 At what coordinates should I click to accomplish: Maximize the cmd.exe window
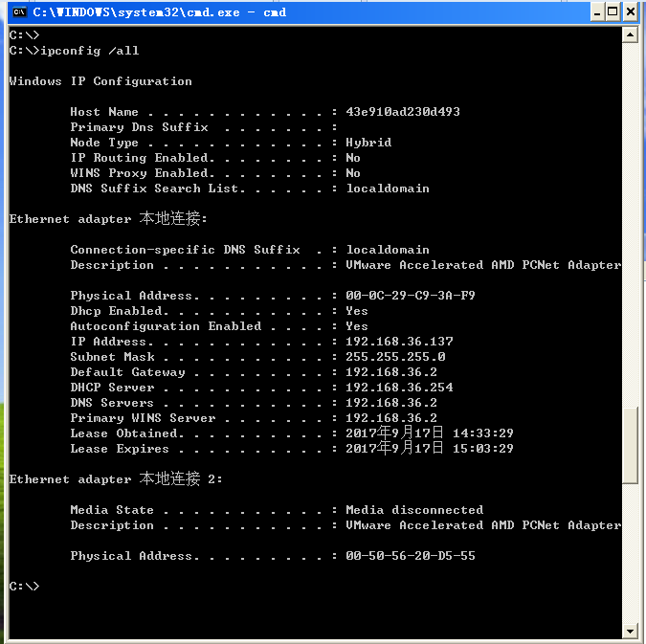(x=613, y=12)
